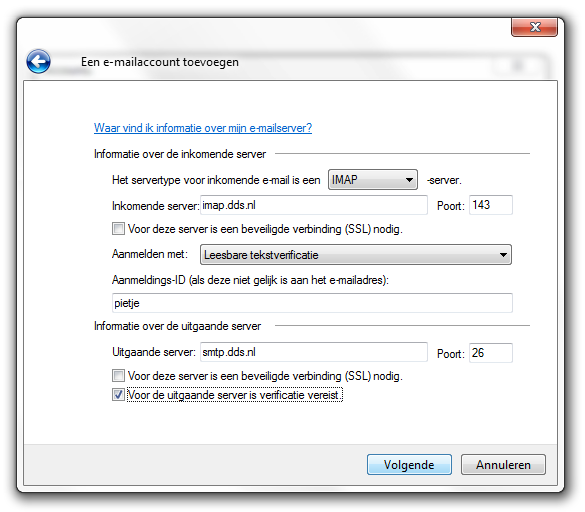Uncheck outgoing server verification required checkbox
Image resolution: width=585 pixels, height=512 pixels.
(x=118, y=394)
